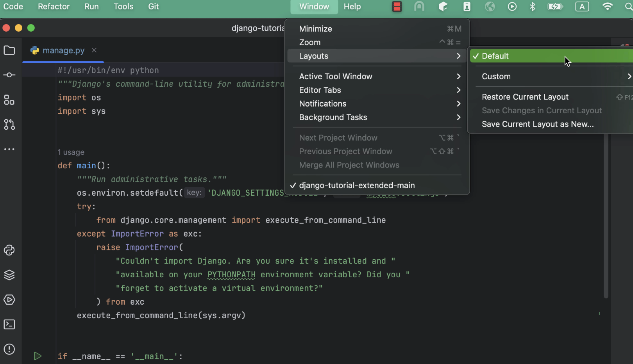Screen dimensions: 633x364
Task: Open the Terminal tool window icon
Action: [x=9, y=325]
